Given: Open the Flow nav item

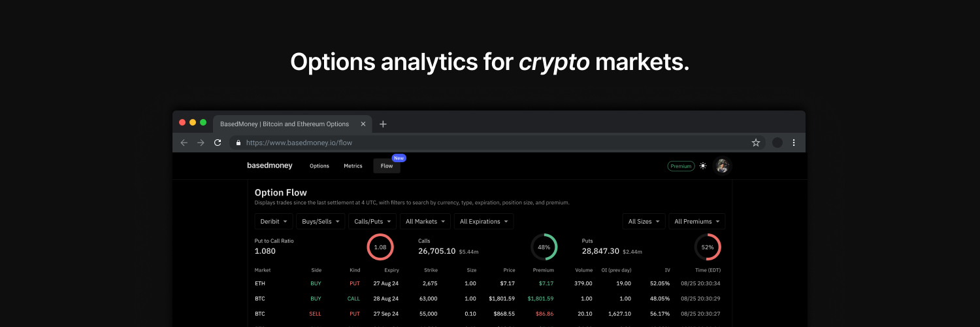Looking at the screenshot, I should click(387, 166).
